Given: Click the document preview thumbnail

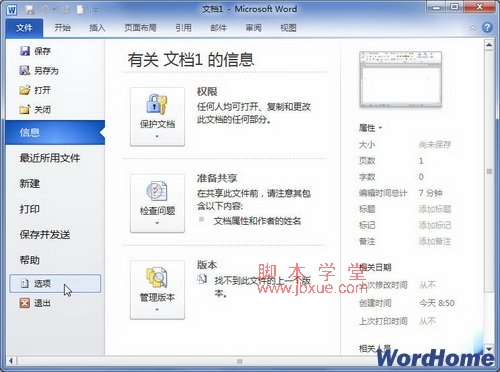Looking at the screenshot, I should coord(400,79).
